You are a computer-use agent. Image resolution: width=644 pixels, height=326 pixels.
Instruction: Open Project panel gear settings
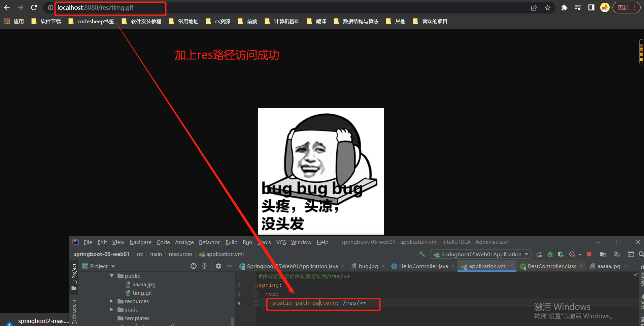[218, 266]
